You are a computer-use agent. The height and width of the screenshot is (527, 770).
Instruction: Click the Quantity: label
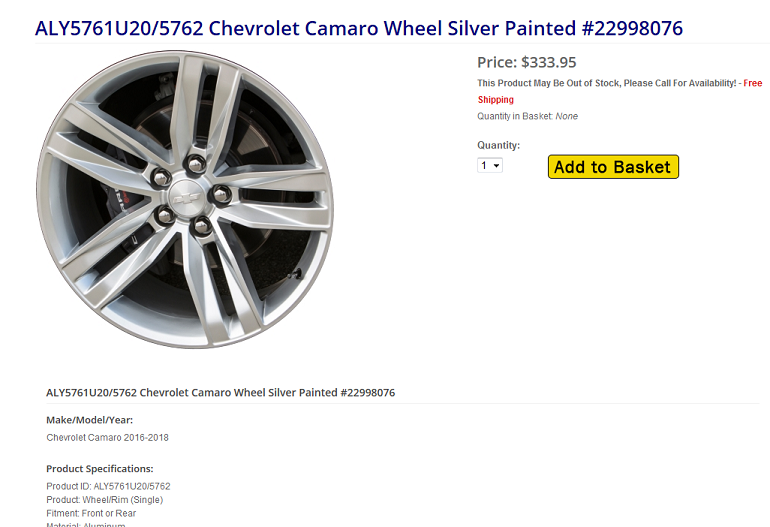498,145
